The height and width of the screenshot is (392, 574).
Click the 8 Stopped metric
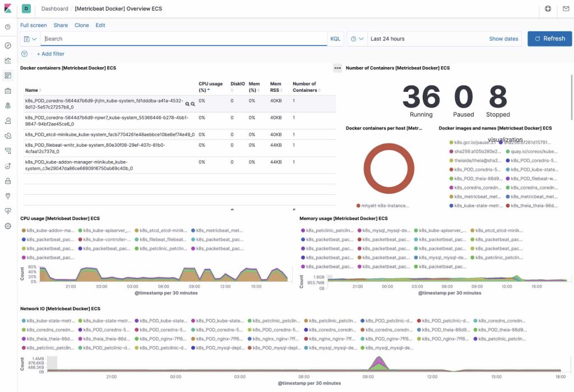tap(498, 101)
